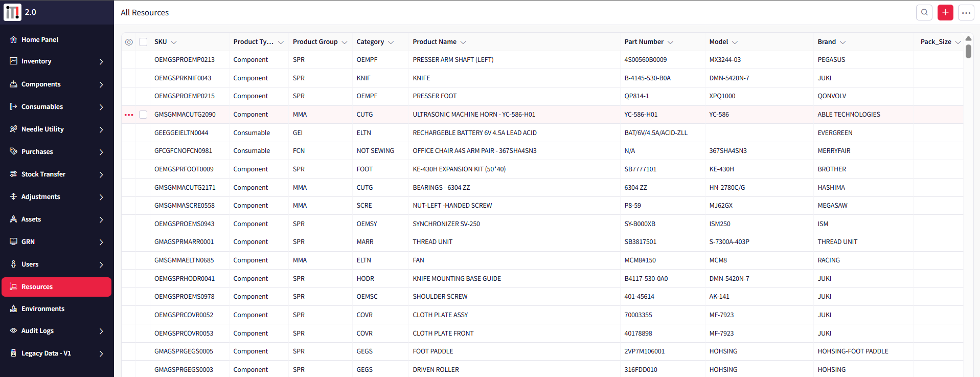Click the SKU column header
Image resolution: width=980 pixels, height=377 pixels.
click(x=161, y=42)
